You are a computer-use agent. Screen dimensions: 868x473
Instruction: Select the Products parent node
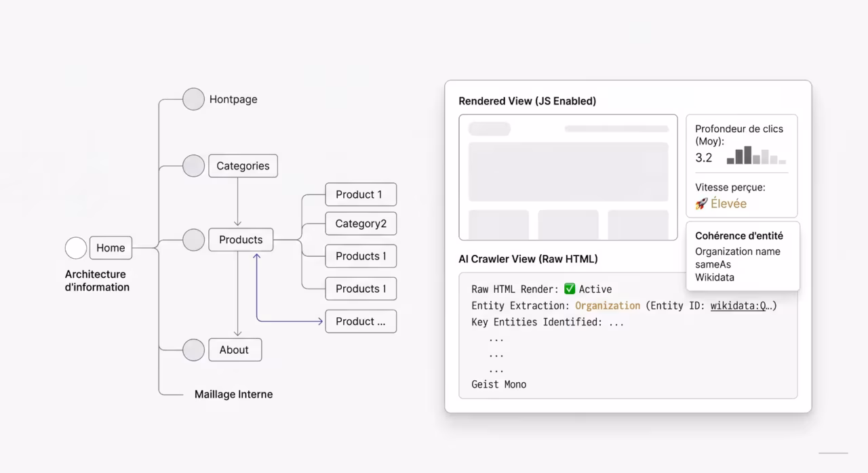(241, 240)
